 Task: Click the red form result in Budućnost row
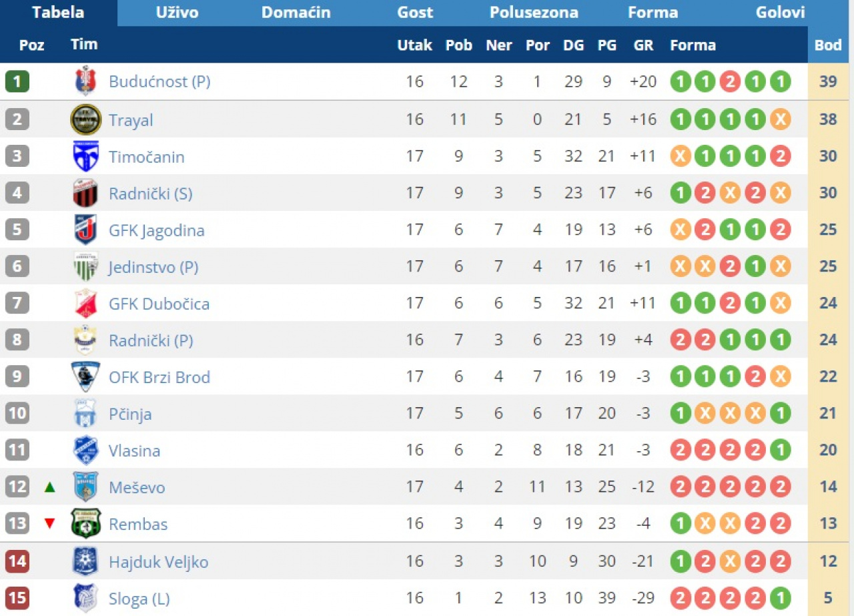click(730, 82)
